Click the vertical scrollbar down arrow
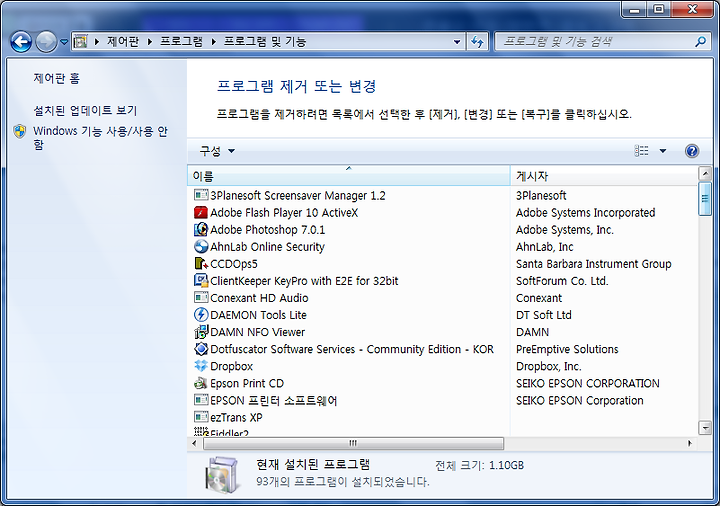Viewport: 720px width, 506px height. [x=705, y=427]
